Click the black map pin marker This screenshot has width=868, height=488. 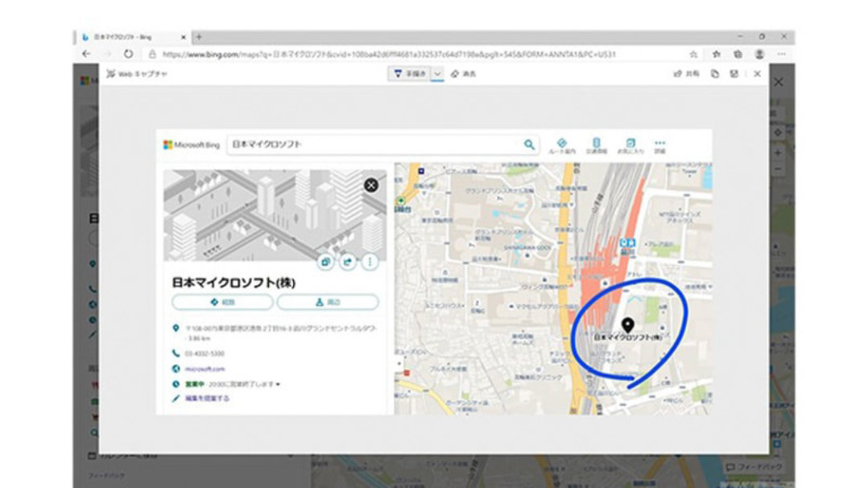click(627, 325)
